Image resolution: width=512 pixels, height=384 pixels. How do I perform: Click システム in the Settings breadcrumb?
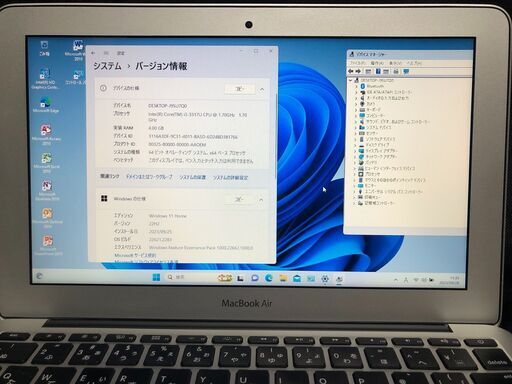[x=107, y=66]
